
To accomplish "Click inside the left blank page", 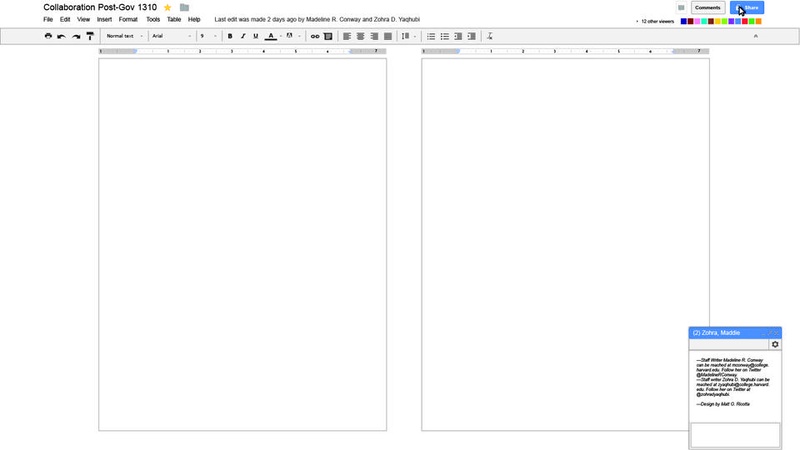I will tap(242, 244).
